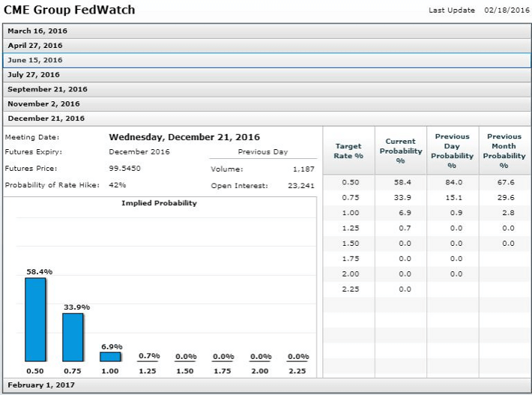Screen dimensions: 532x395
Task: Click the 58.4 current probability cell
Action: coord(402,182)
